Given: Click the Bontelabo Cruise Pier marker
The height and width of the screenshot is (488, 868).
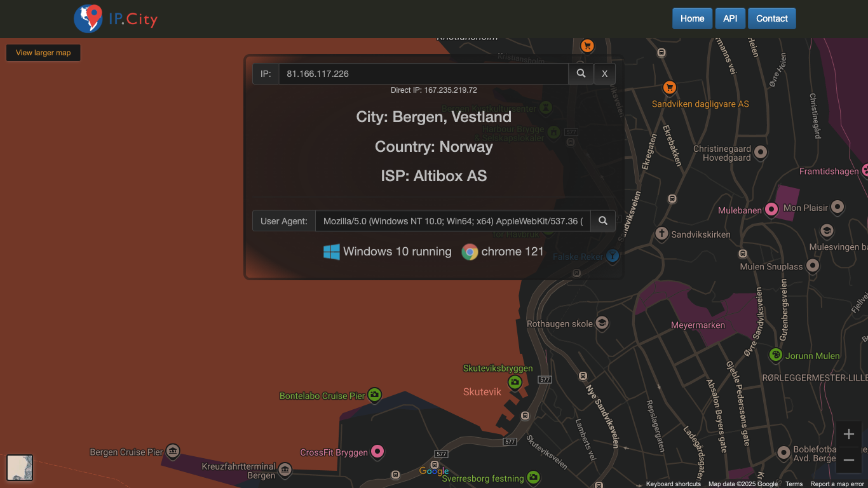Looking at the screenshot, I should [x=375, y=395].
